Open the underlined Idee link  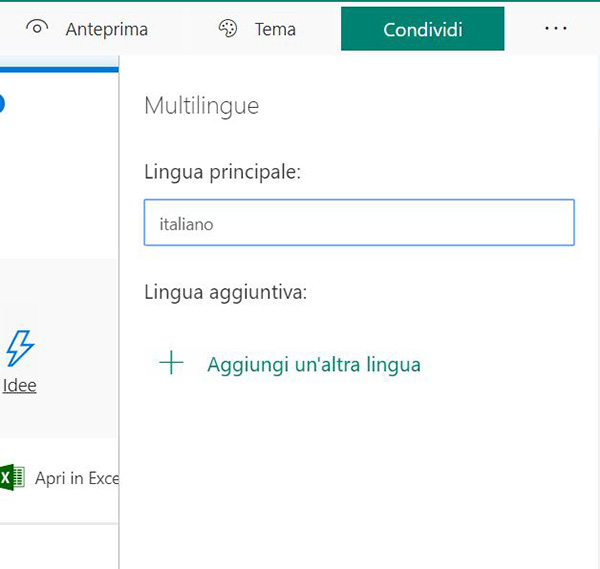click(20, 385)
